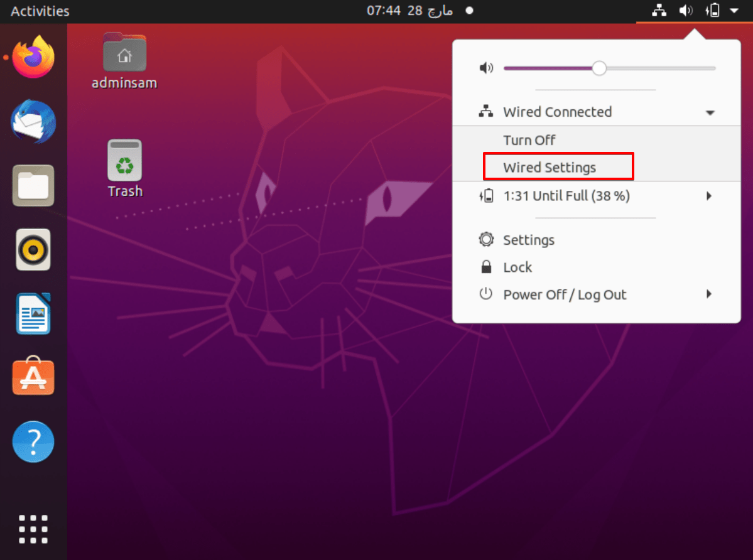The width and height of the screenshot is (753, 560).
Task: Open Wired Settings
Action: 549,167
